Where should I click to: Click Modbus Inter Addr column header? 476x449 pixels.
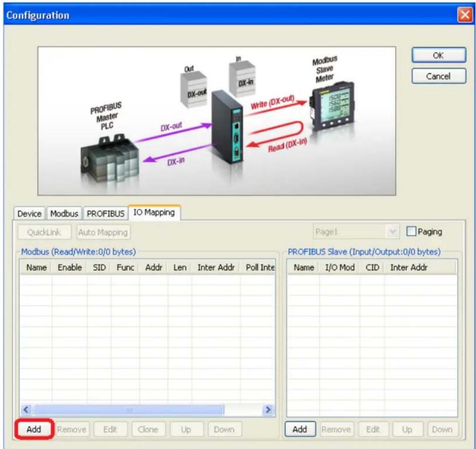tap(216, 267)
